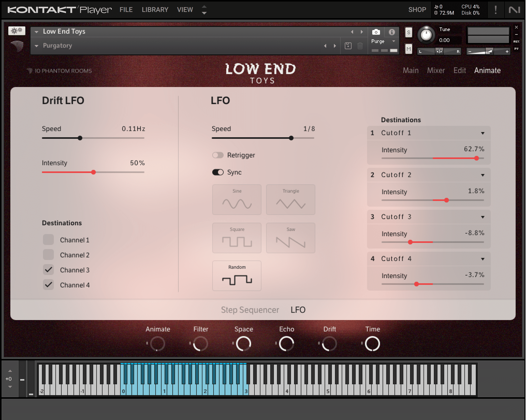Viewport: 526px width, 420px height.
Task: Open destination 1 Cutoff 1 dropdown
Action: [429, 133]
